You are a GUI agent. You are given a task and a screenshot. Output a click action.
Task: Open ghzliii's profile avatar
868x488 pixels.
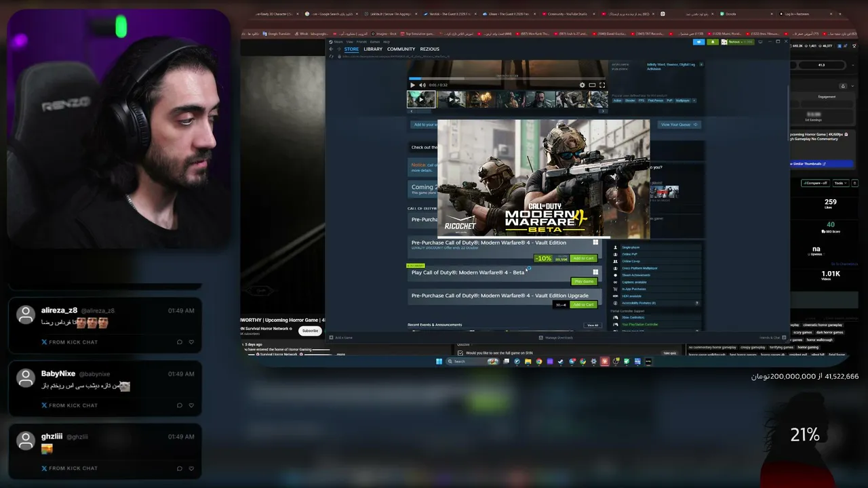[26, 441]
